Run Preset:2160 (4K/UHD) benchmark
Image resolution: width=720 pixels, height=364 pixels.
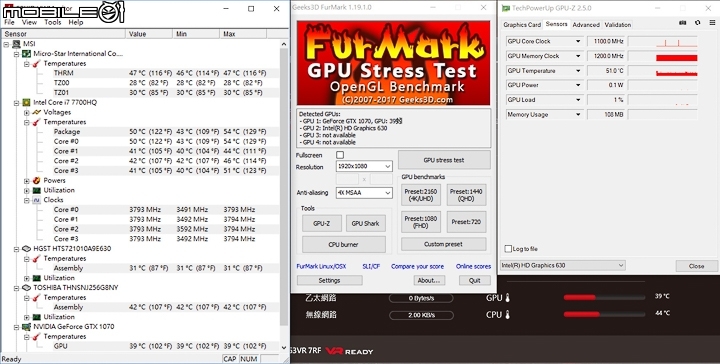(x=421, y=195)
